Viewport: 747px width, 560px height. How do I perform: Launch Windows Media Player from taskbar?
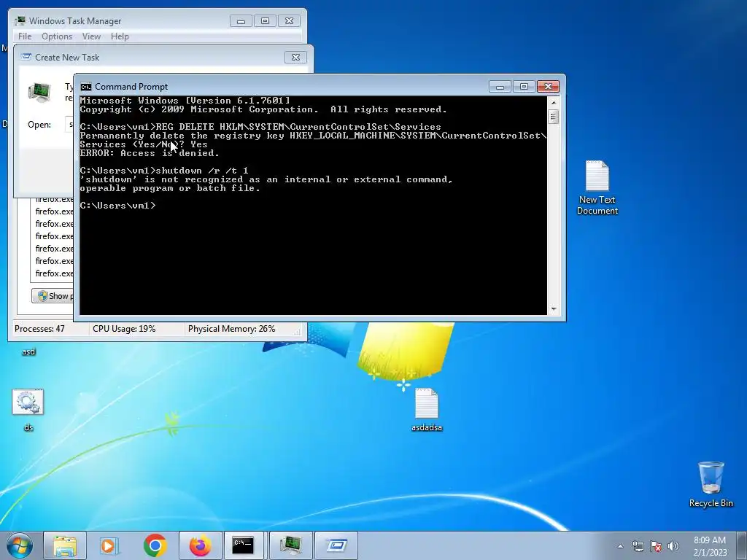click(x=109, y=545)
